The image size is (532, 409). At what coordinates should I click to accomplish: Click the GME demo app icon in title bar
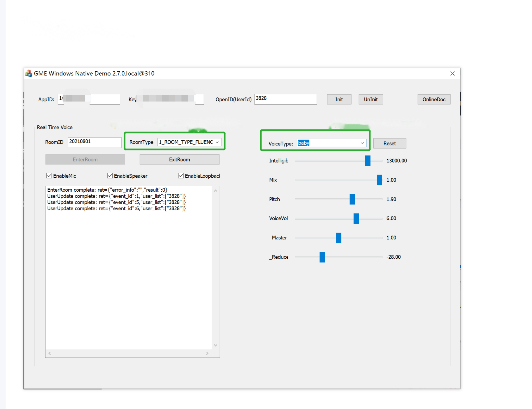point(29,74)
